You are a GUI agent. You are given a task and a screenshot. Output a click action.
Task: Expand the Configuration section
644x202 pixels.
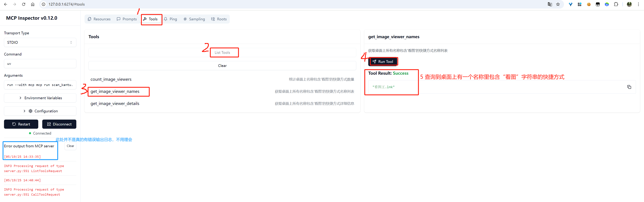coord(40,111)
